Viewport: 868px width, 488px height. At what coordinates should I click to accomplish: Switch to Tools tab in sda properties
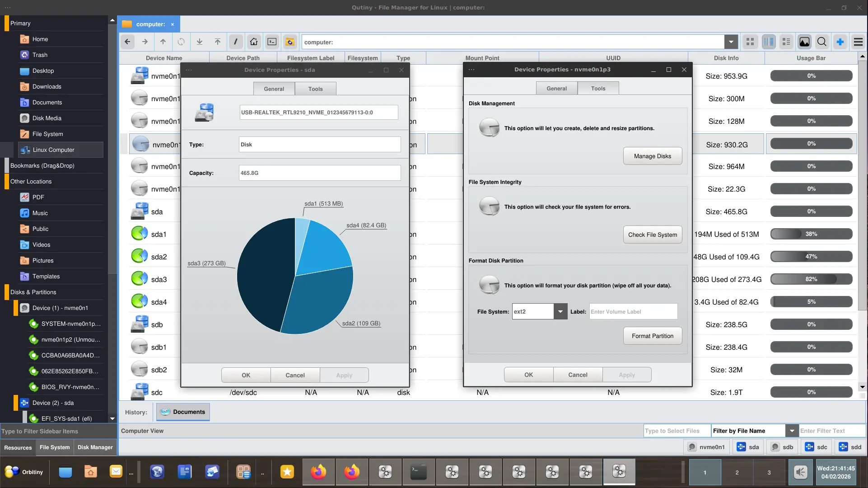tap(315, 89)
